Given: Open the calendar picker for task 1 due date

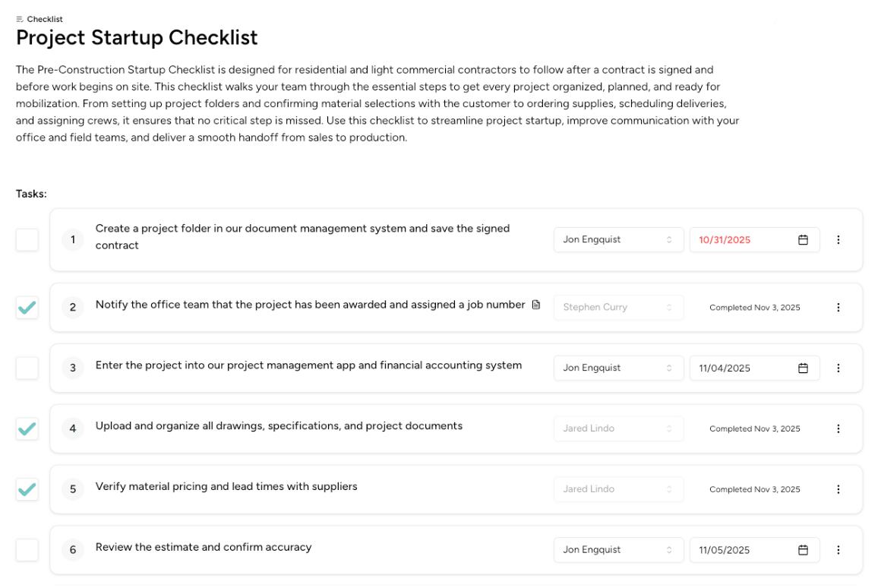Looking at the screenshot, I should pos(803,239).
